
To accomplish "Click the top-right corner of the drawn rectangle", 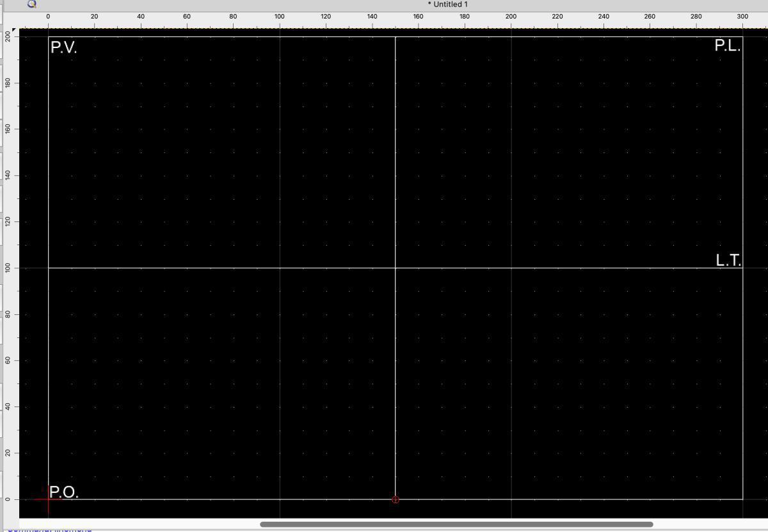I will click(x=742, y=36).
